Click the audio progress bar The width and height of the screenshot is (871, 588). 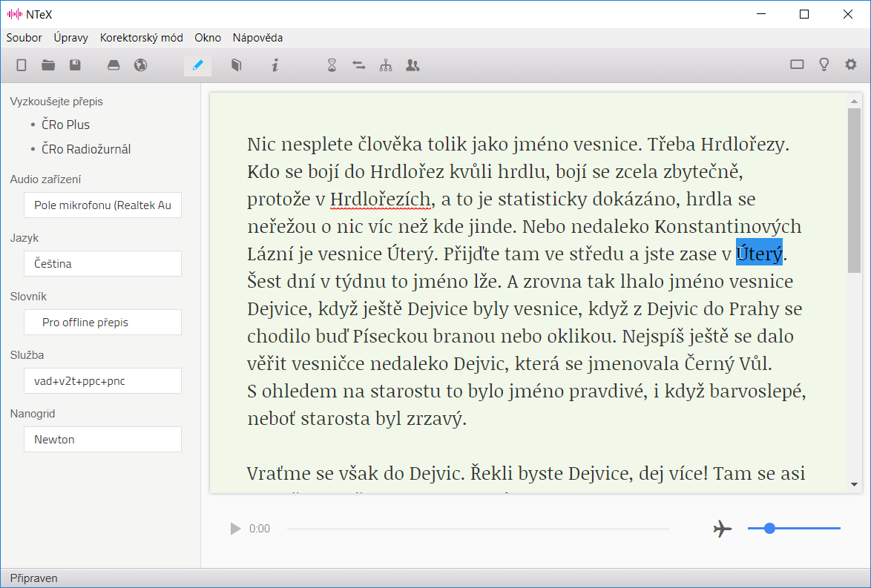[478, 529]
